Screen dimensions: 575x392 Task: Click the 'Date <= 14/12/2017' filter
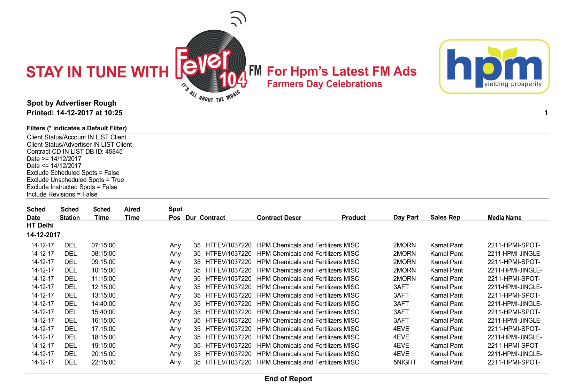point(54,166)
